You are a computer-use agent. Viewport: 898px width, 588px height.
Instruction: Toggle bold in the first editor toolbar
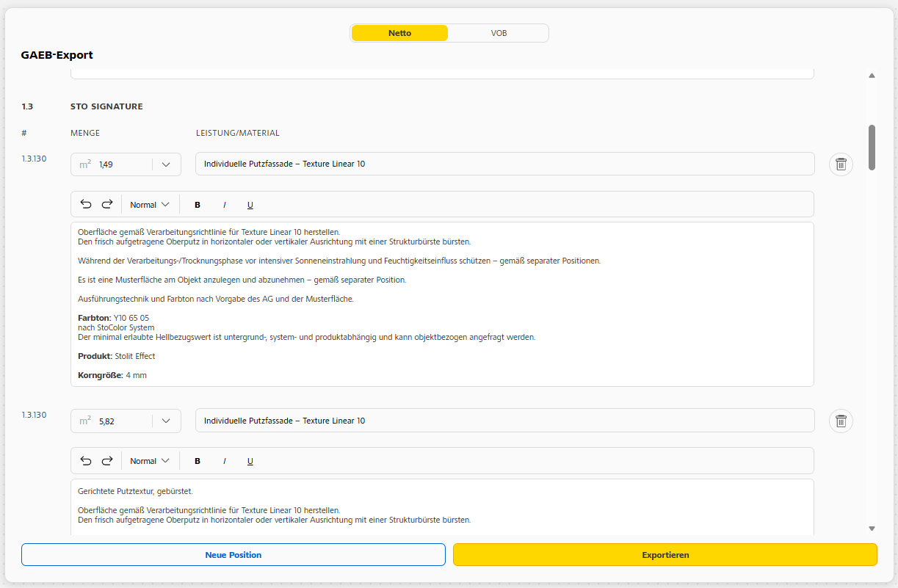click(x=198, y=205)
